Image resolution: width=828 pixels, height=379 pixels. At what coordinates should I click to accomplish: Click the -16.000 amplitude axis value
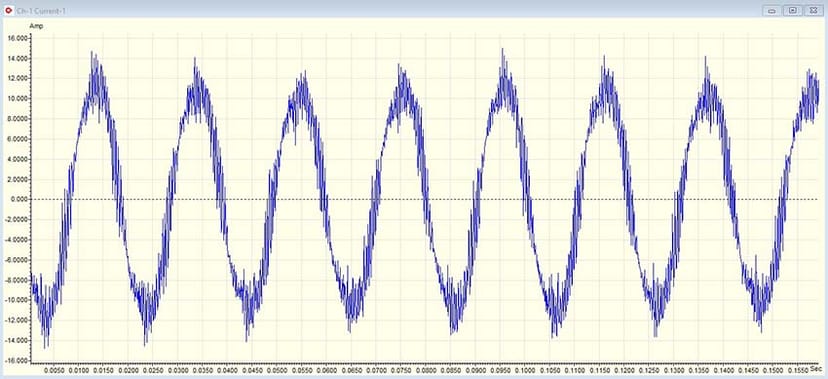point(16,361)
